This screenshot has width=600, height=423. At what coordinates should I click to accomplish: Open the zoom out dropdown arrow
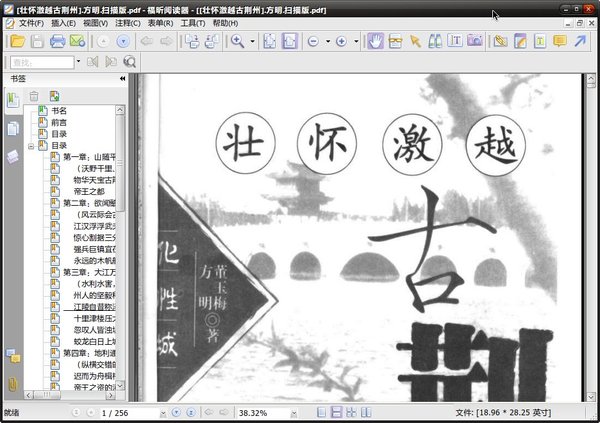coord(328,41)
